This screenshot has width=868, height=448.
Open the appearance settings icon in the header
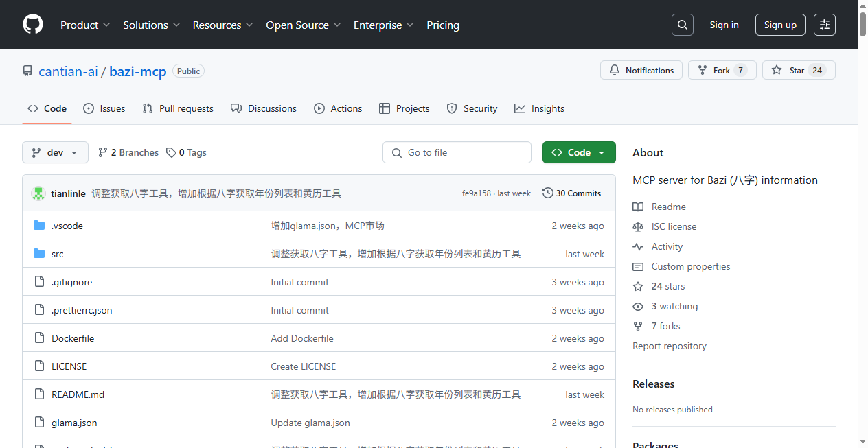(825, 25)
